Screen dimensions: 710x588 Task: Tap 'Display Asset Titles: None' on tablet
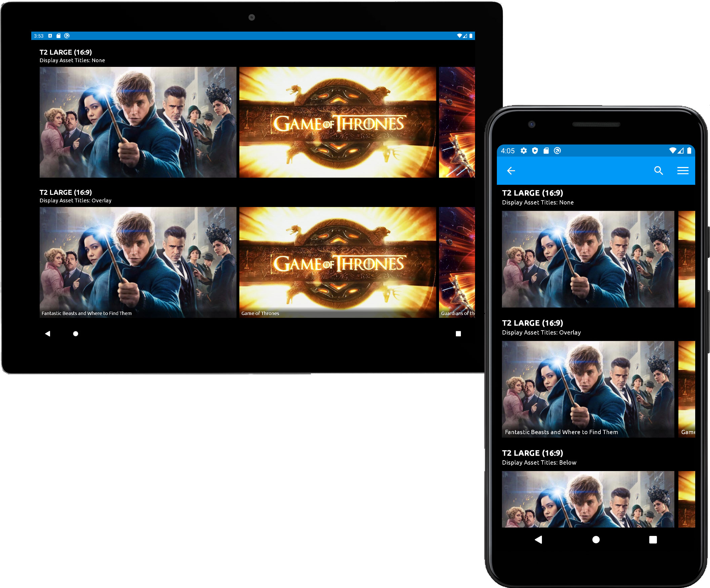click(x=72, y=60)
